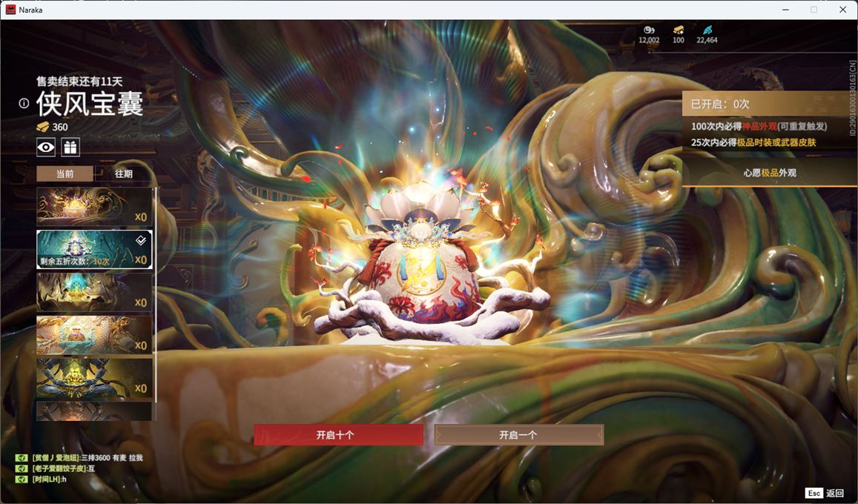The width and height of the screenshot is (858, 504).
Task: Click the treasure list vertical scrollbar
Action: [x=156, y=295]
